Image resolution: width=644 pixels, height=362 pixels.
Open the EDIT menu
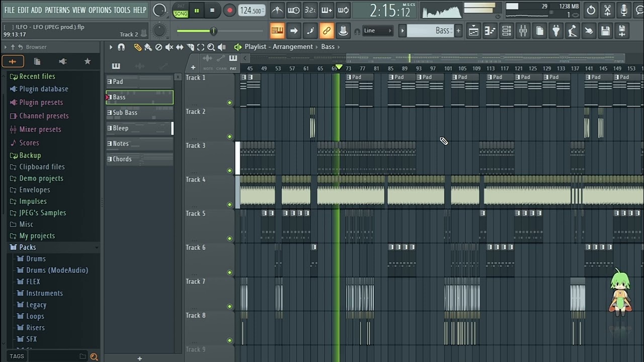pyautogui.click(x=23, y=10)
